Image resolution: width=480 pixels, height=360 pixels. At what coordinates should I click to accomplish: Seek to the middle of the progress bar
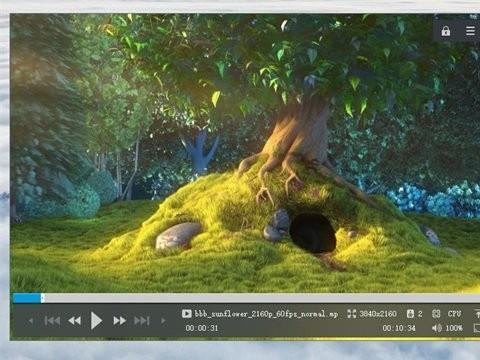click(x=246, y=298)
